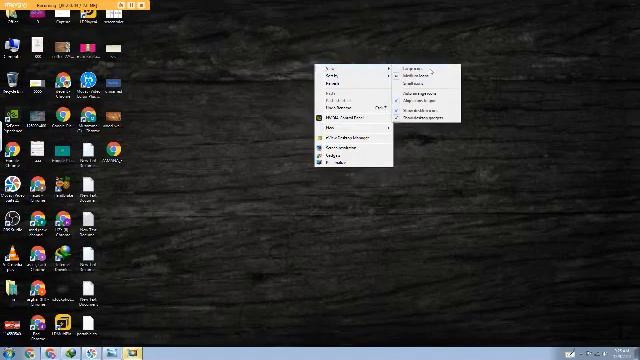Image resolution: width=640 pixels, height=360 pixels.
Task: Toggle Show desktop gadgets
Action: (x=427, y=118)
